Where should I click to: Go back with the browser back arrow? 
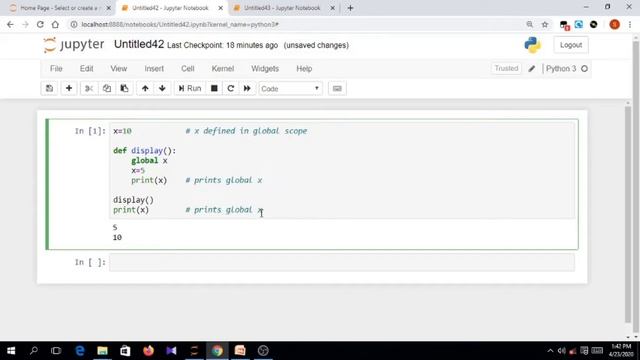(10, 24)
